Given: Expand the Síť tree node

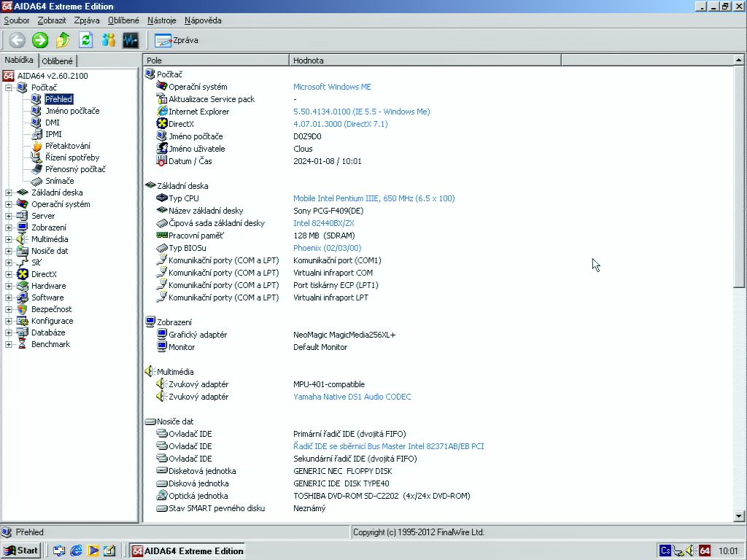Looking at the screenshot, I should point(9,262).
